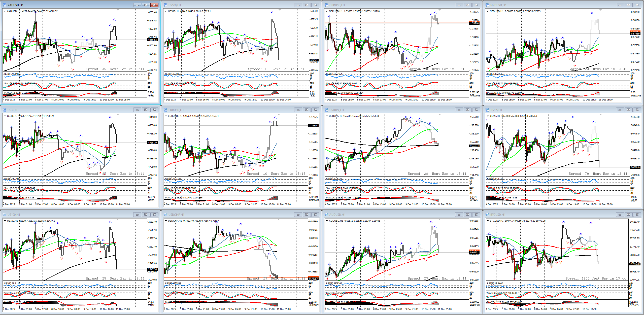Toggle one-click trading on AUDUSD chart
The height and width of the screenshot is (315, 644).
click(327, 221)
